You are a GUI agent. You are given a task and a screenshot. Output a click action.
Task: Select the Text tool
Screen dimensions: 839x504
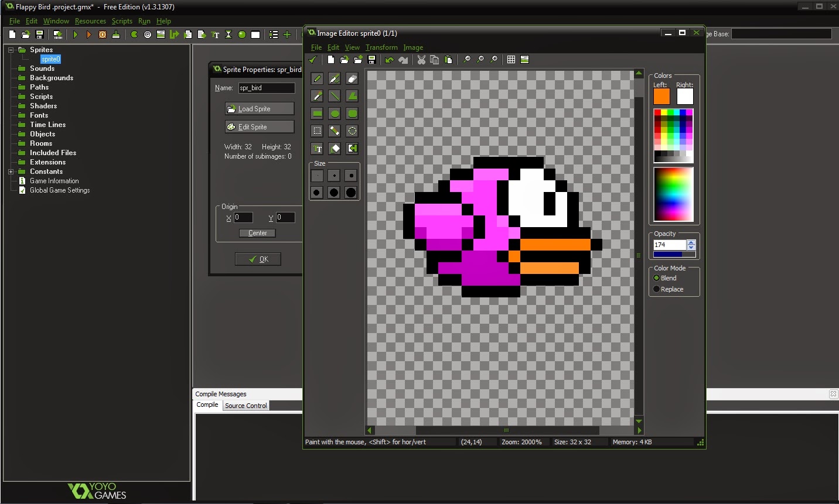pos(317,149)
